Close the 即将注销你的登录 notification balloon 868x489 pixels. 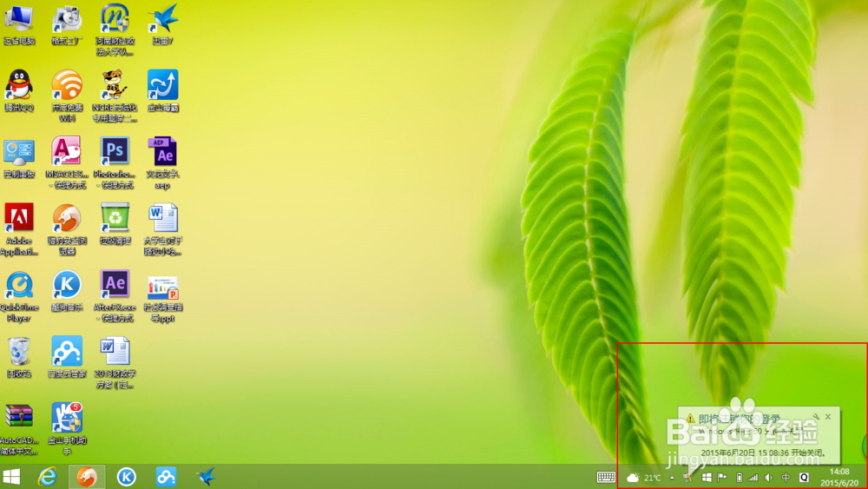click(828, 416)
